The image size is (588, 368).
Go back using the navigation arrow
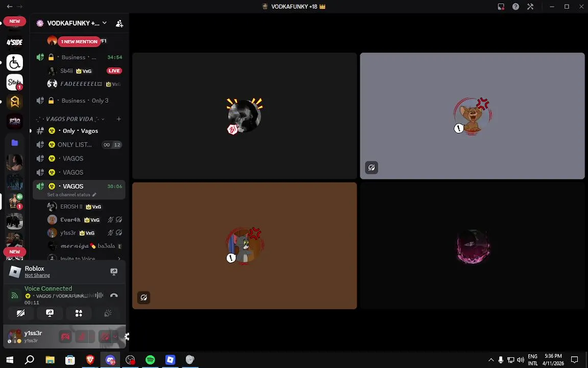pyautogui.click(x=10, y=6)
